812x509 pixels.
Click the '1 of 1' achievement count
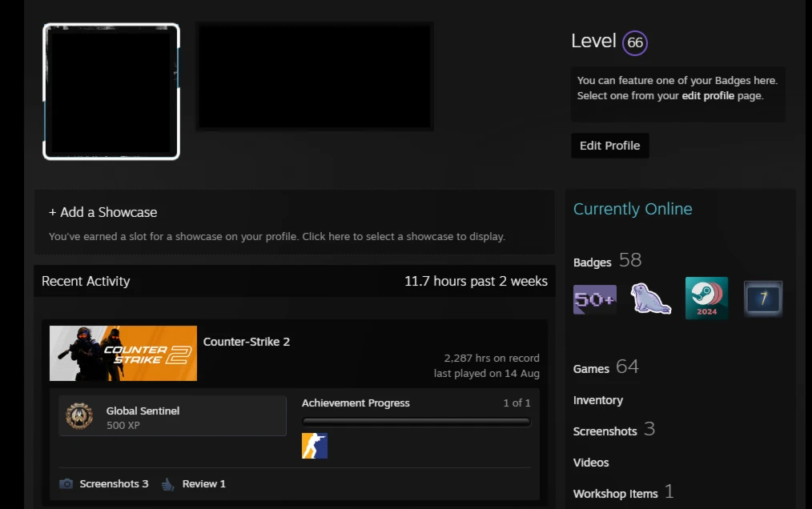point(517,403)
